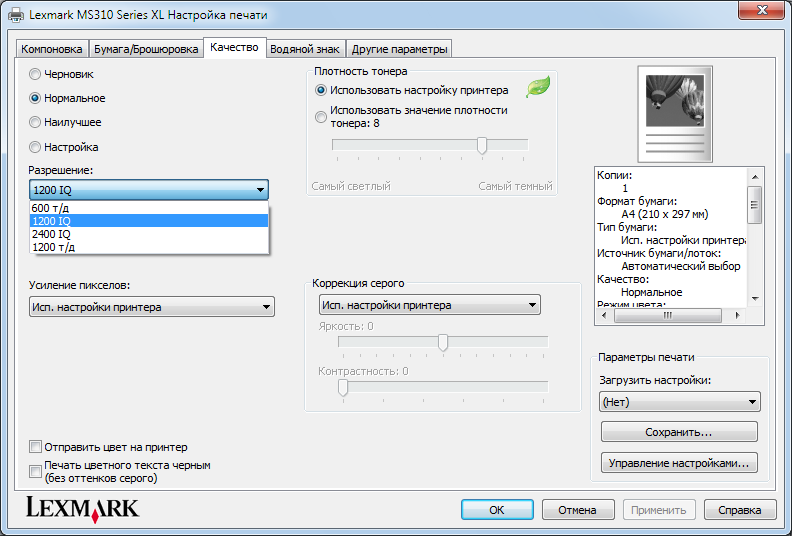Pick the highlighted 1200 IQ list entry
This screenshot has width=792, height=536.
point(148,221)
